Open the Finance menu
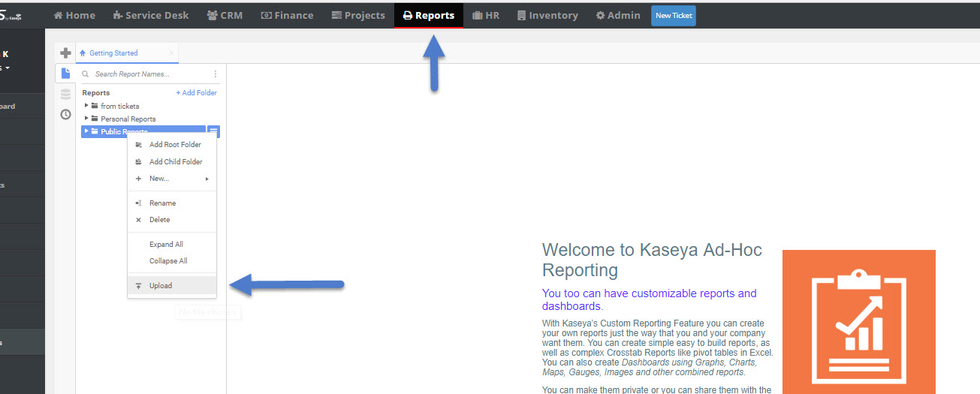The image size is (980, 394). pos(287,15)
